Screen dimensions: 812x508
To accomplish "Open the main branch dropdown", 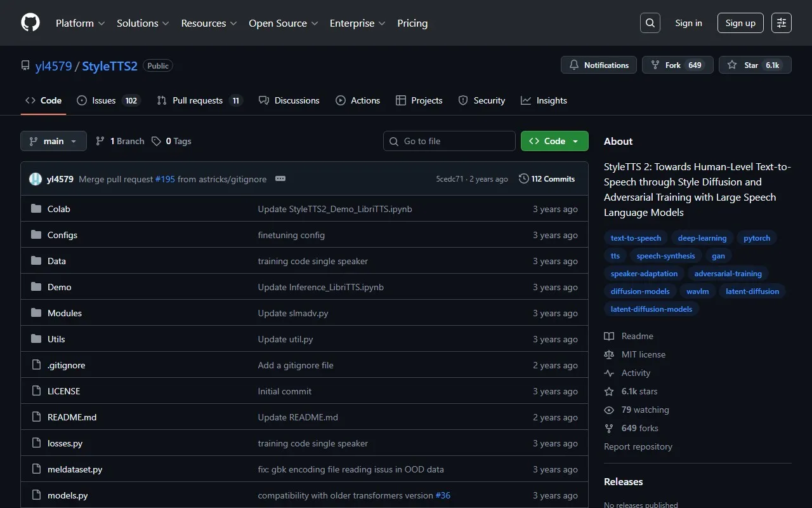I will click(x=53, y=141).
